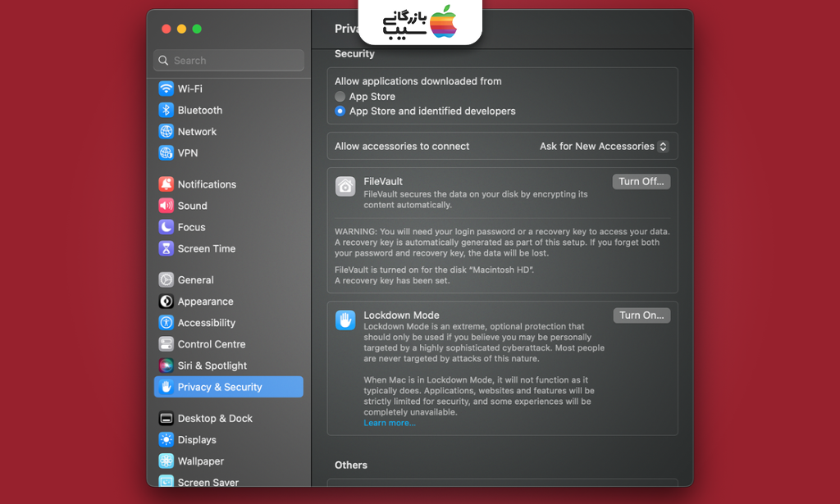Click the Lockdown Mode title text
Screen dimensions: 840x504
(x=401, y=316)
